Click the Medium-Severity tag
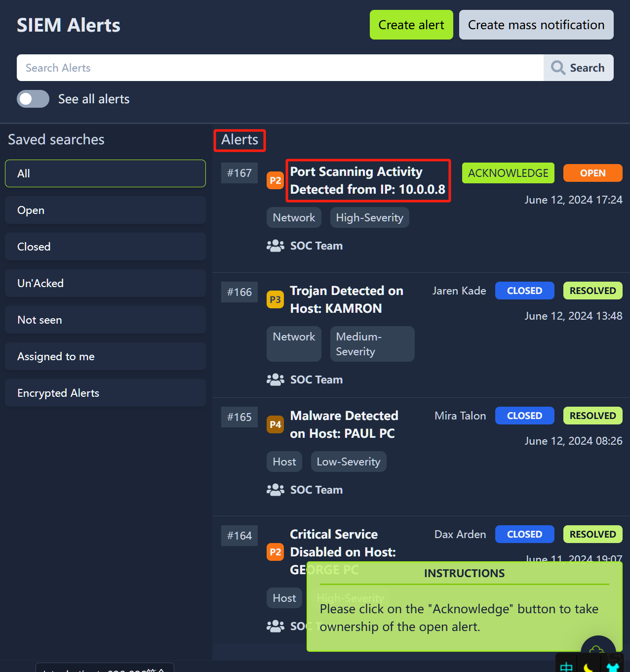This screenshot has width=630, height=672. tap(372, 344)
